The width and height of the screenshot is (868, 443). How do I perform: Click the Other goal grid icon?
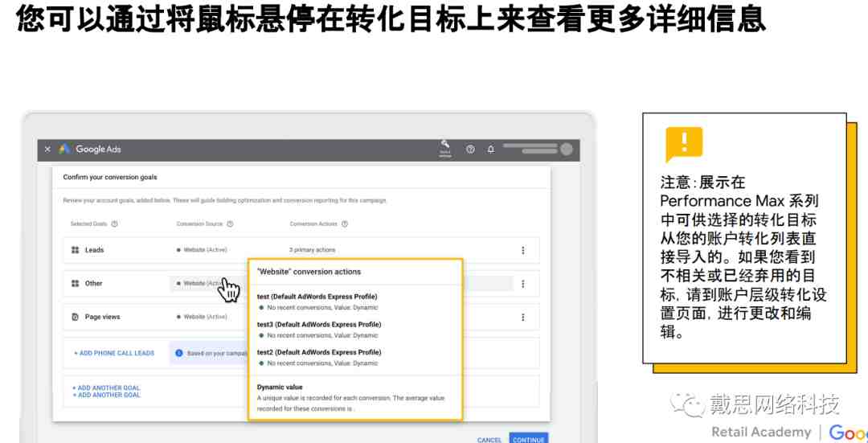(76, 284)
